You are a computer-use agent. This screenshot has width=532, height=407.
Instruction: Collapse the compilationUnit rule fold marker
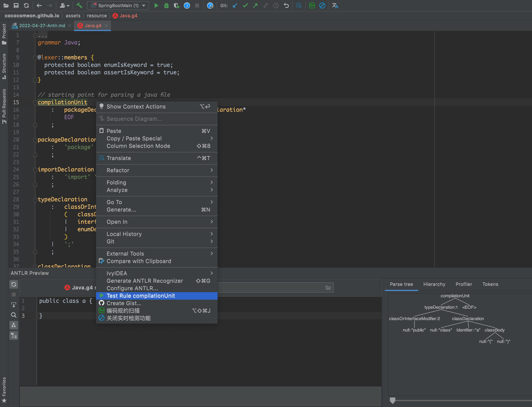point(35,102)
